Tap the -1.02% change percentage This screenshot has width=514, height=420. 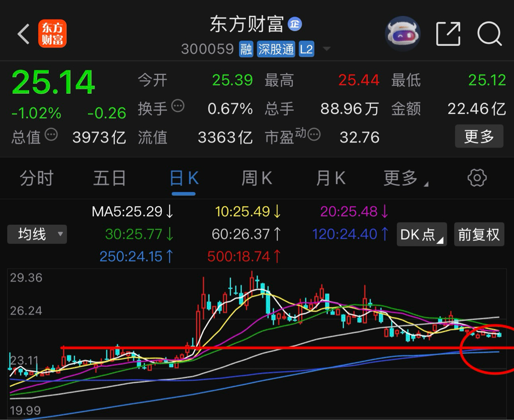[x=36, y=113]
